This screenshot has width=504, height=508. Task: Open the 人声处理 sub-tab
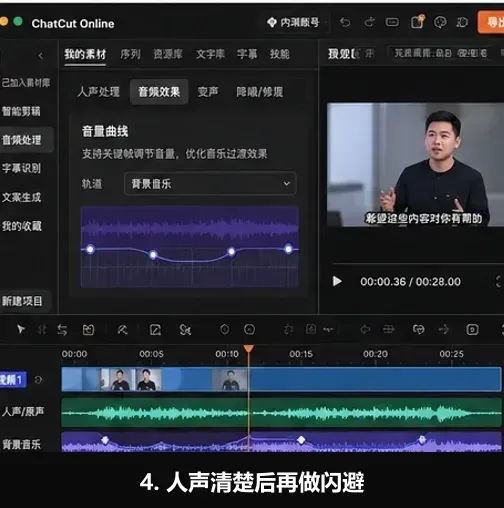98,92
